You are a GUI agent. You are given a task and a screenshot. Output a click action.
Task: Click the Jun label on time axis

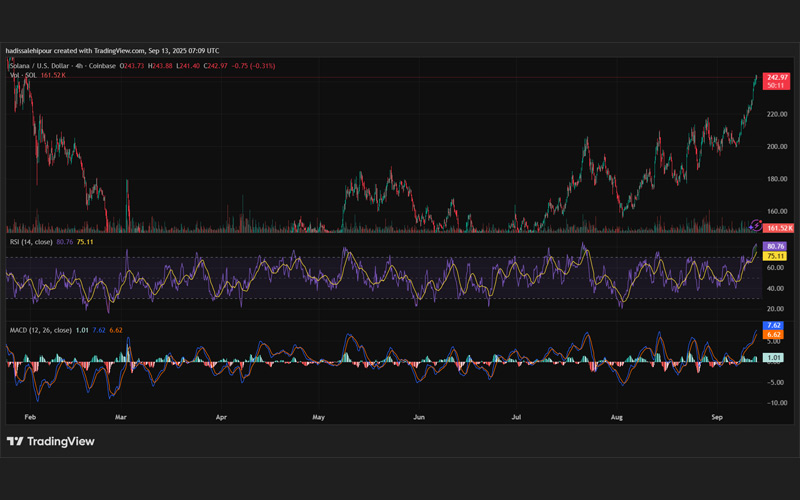(x=419, y=417)
